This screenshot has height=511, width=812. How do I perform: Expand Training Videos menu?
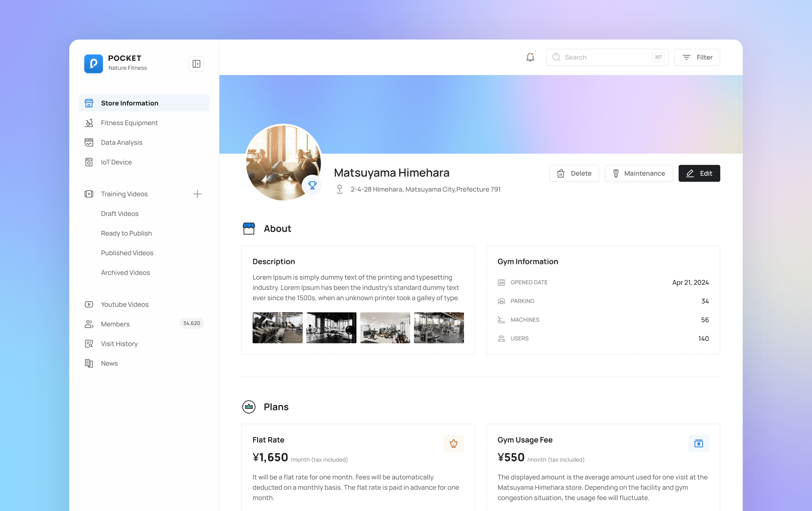tap(124, 194)
